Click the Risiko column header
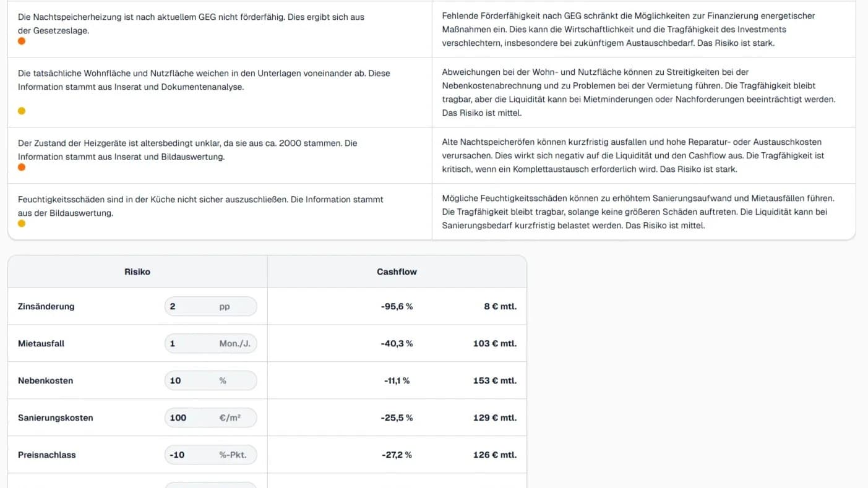 [137, 272]
